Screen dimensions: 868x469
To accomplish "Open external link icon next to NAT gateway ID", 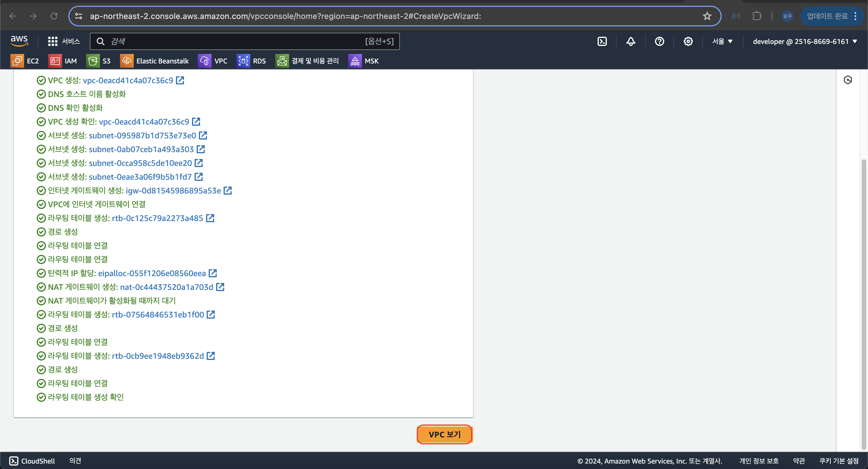I will [220, 287].
